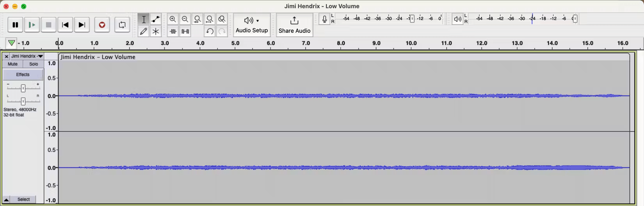644x206 pixels.
Task: Adjust the recording level slider
Action: coord(412,19)
